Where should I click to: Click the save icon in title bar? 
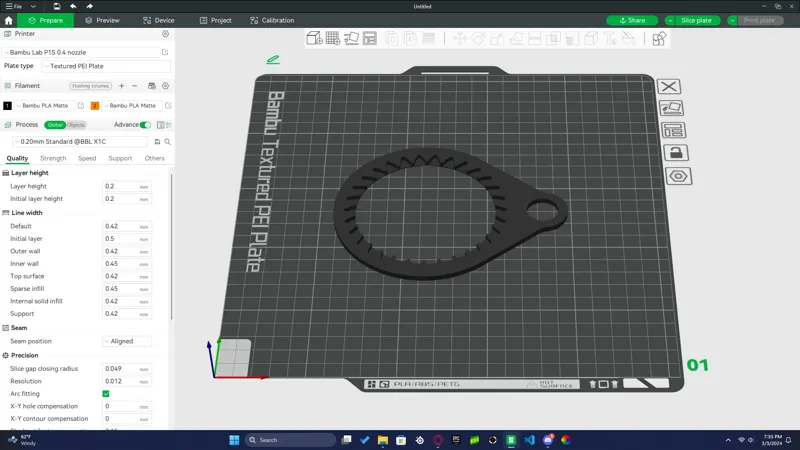coord(57,6)
